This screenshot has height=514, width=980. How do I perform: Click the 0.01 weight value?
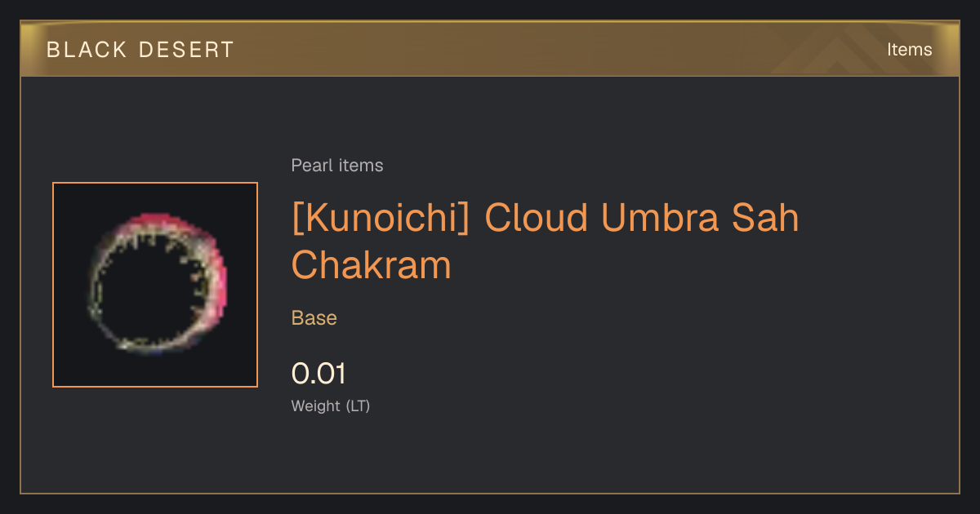tap(319, 374)
